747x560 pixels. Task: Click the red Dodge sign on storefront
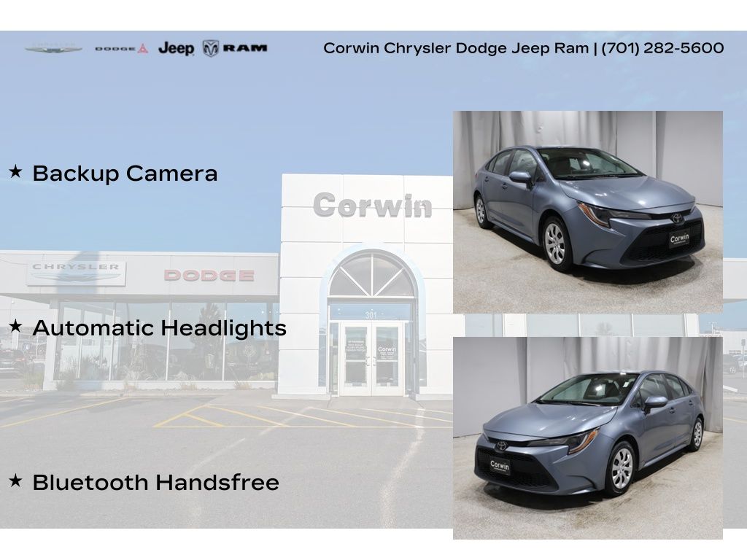(x=209, y=275)
